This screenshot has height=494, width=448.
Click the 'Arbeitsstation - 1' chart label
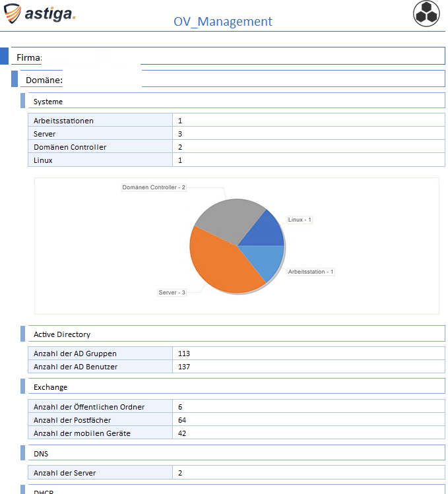point(311,272)
